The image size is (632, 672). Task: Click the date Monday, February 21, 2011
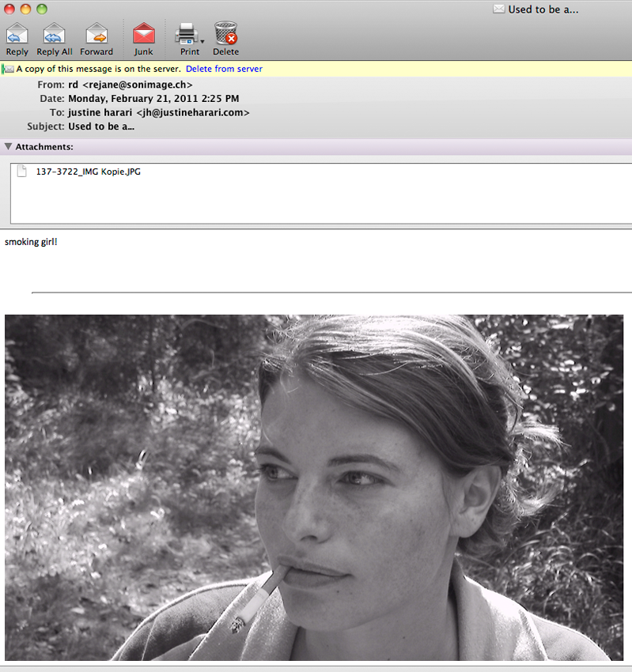(133, 99)
